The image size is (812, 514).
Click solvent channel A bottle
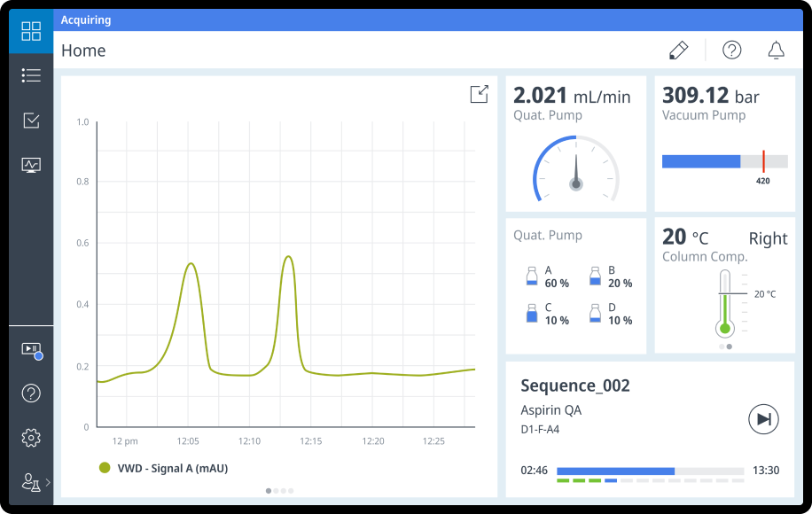coord(532,276)
